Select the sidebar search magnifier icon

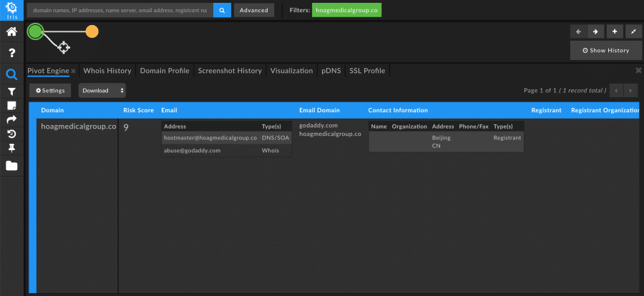(x=12, y=74)
